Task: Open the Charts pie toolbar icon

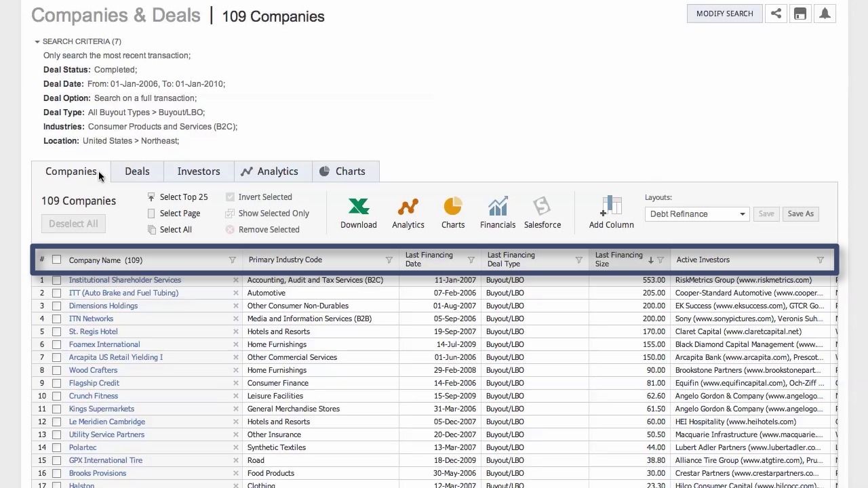Action: 453,213
